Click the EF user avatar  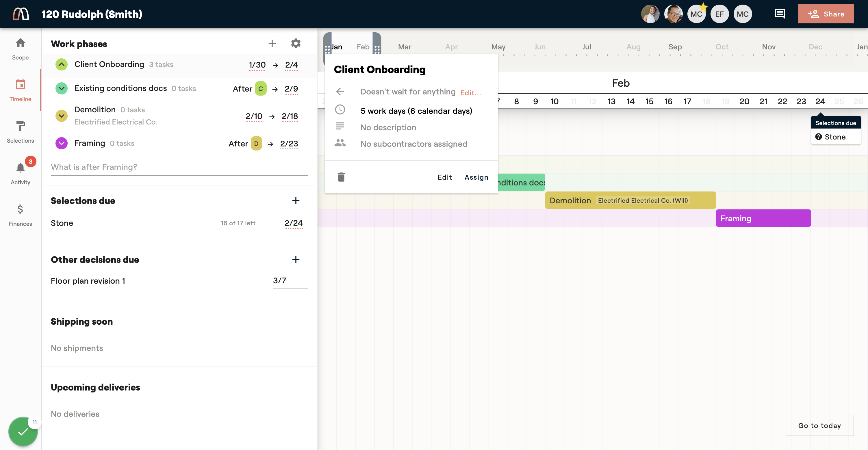point(719,14)
